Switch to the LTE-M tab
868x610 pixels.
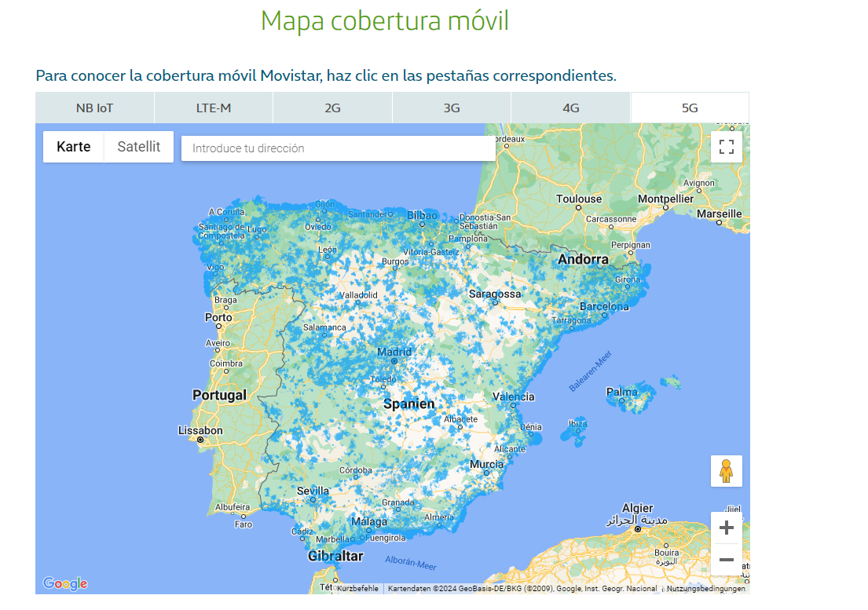click(214, 108)
